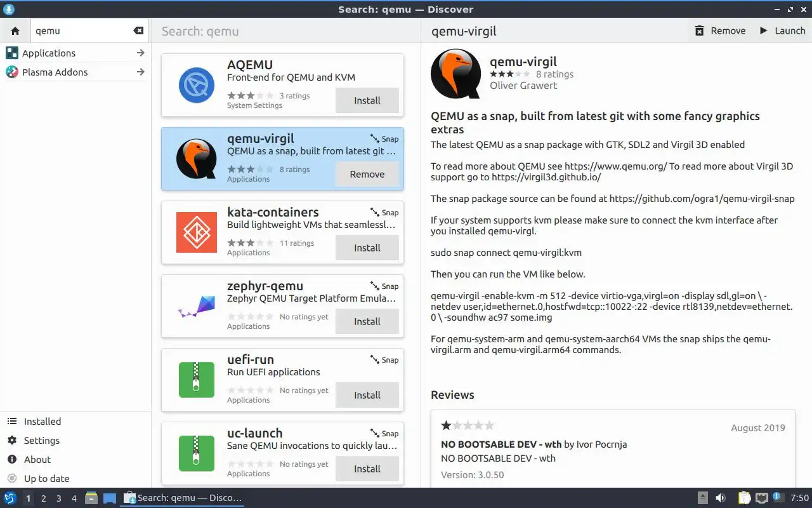Click the Snap source badge on kata-containers
This screenshot has height=508, width=812.
(384, 212)
